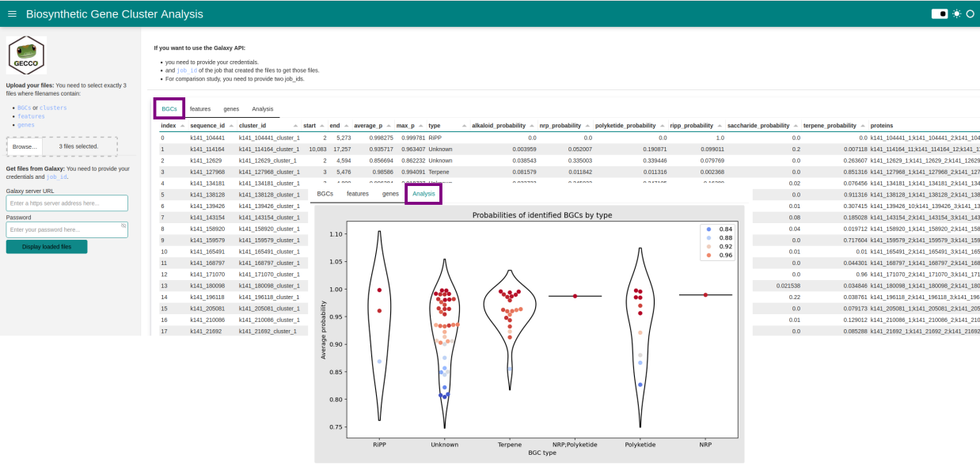
Task: Sort by sequence_id column arrow
Action: click(231, 126)
